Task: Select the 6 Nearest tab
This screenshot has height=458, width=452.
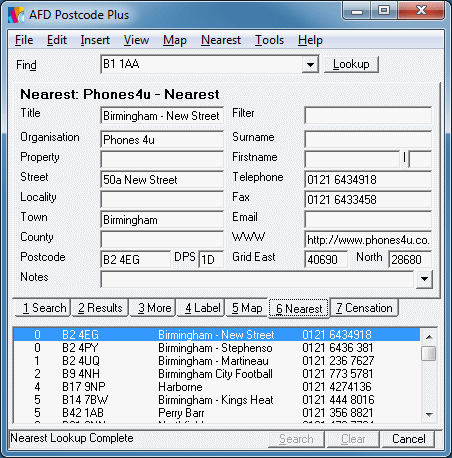Action: point(299,308)
